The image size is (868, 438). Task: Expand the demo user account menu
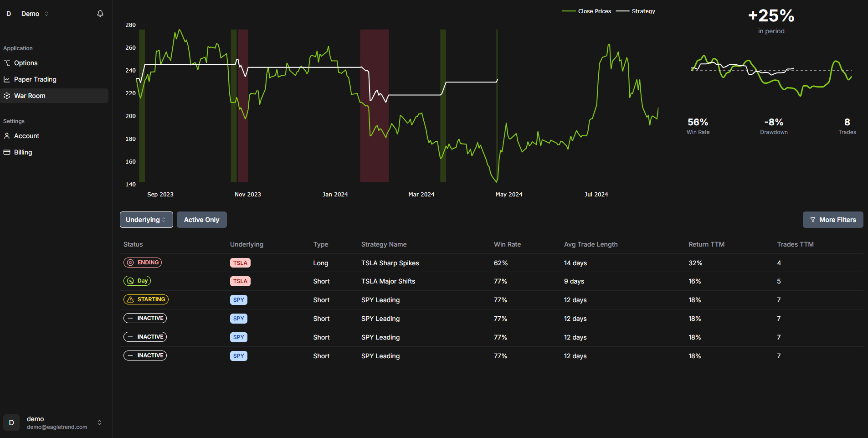pyautogui.click(x=99, y=423)
